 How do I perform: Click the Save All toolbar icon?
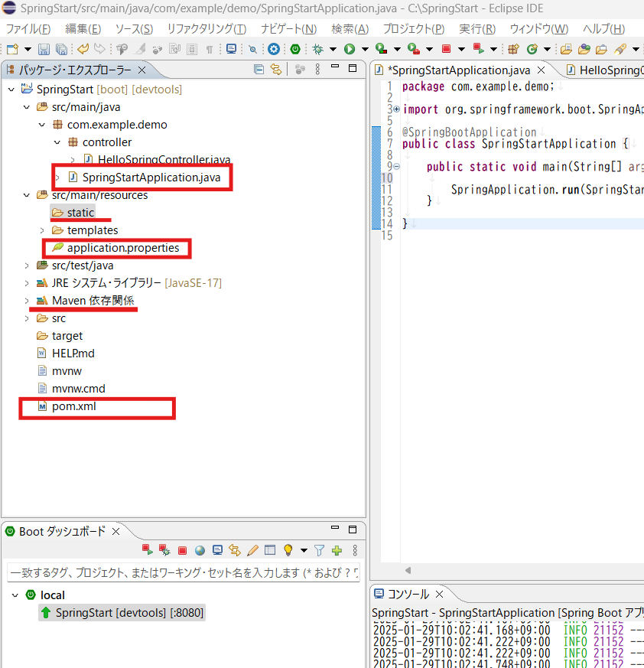[x=61, y=49]
